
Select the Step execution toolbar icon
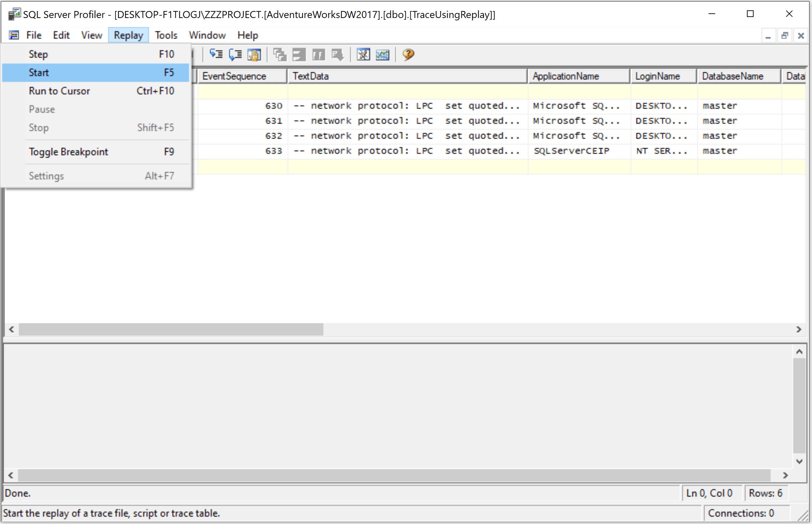coord(216,54)
